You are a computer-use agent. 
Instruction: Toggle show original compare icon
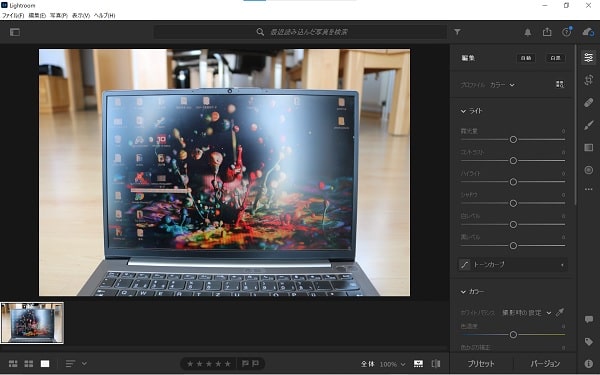click(436, 364)
